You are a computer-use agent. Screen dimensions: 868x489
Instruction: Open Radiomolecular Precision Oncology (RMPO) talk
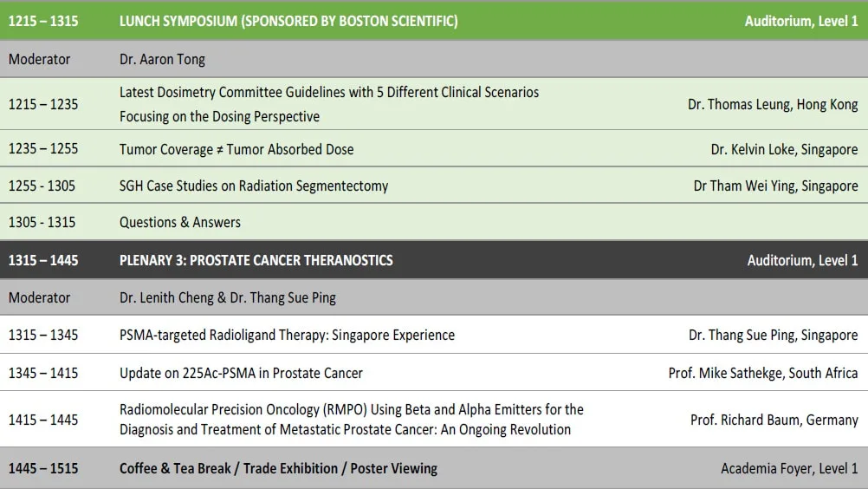(x=352, y=420)
